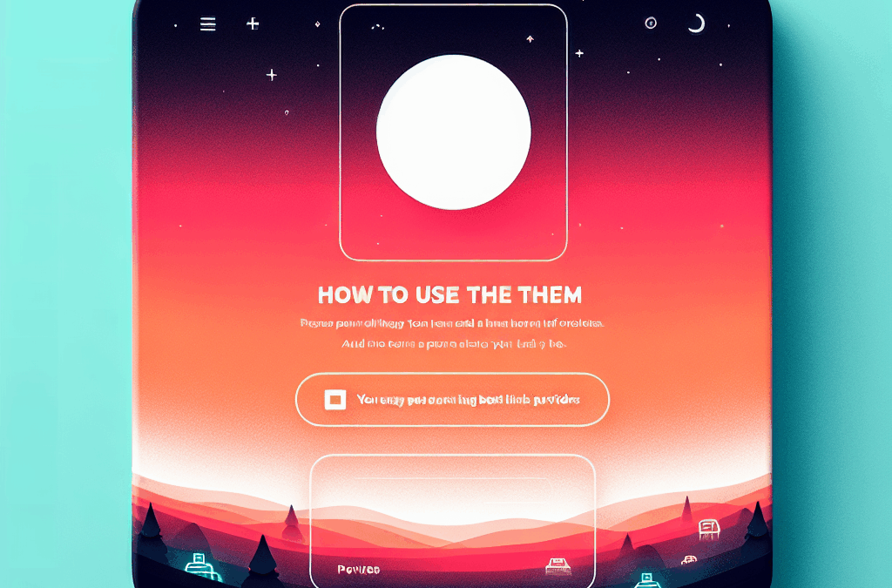Click the sparkle star left of the moon frame

tap(272, 75)
